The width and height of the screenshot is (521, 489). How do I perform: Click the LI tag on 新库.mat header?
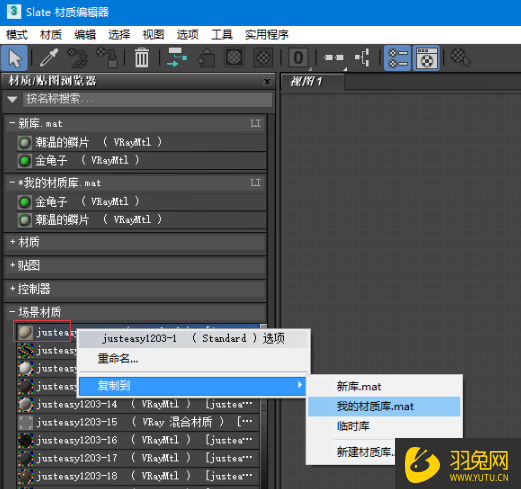point(255,123)
